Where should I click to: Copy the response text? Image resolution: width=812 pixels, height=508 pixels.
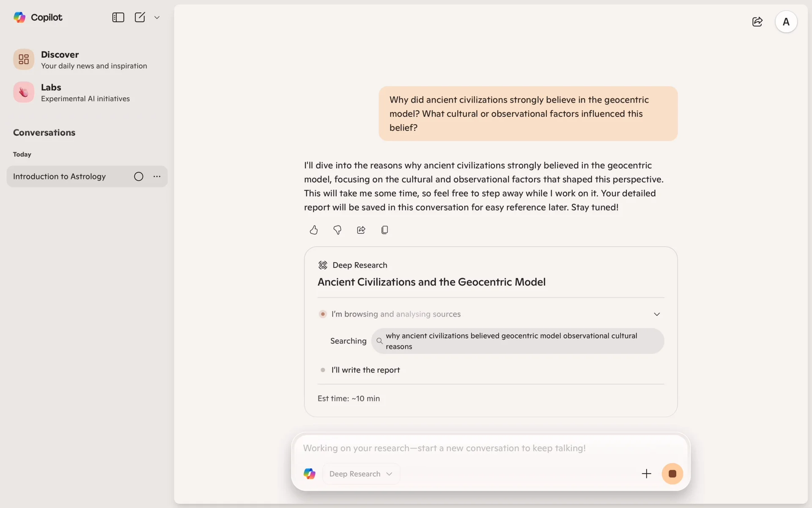pos(384,230)
